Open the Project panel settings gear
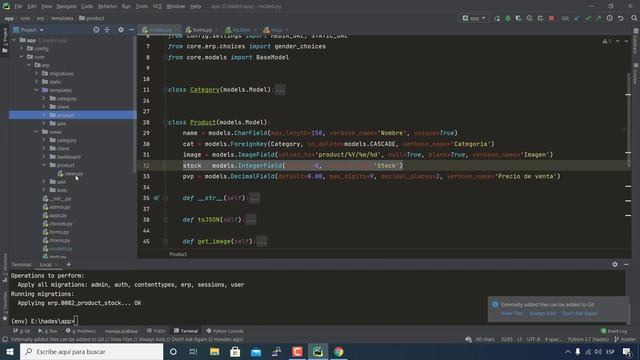The image size is (640, 360). [120, 30]
